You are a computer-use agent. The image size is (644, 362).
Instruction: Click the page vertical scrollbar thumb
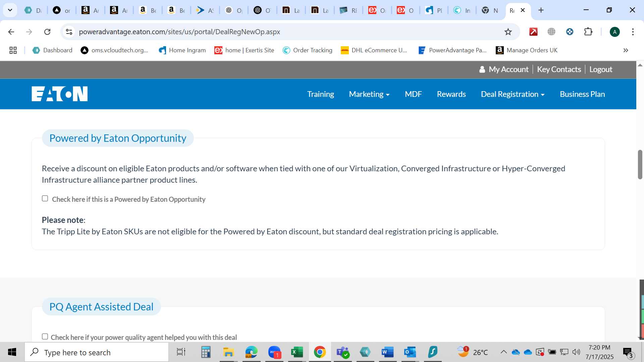pos(640,165)
